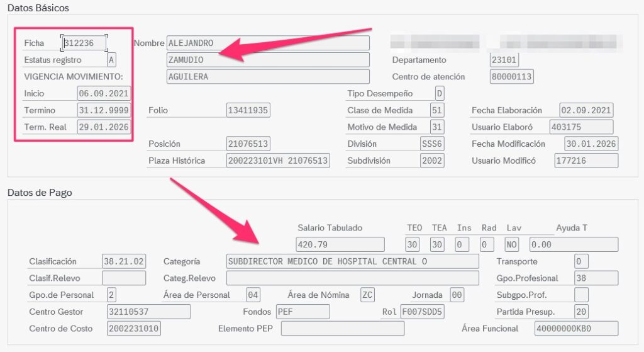Select the Área Funcional field

[576, 329]
